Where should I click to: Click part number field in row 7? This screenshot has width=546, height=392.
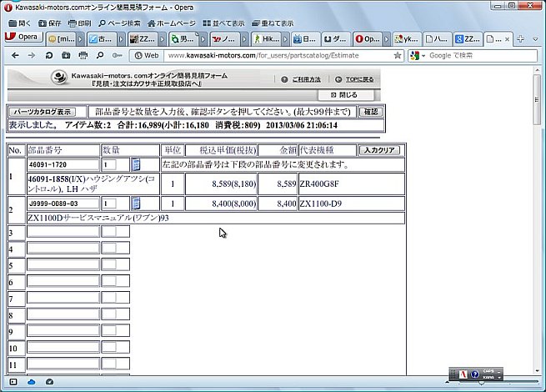[x=63, y=298]
